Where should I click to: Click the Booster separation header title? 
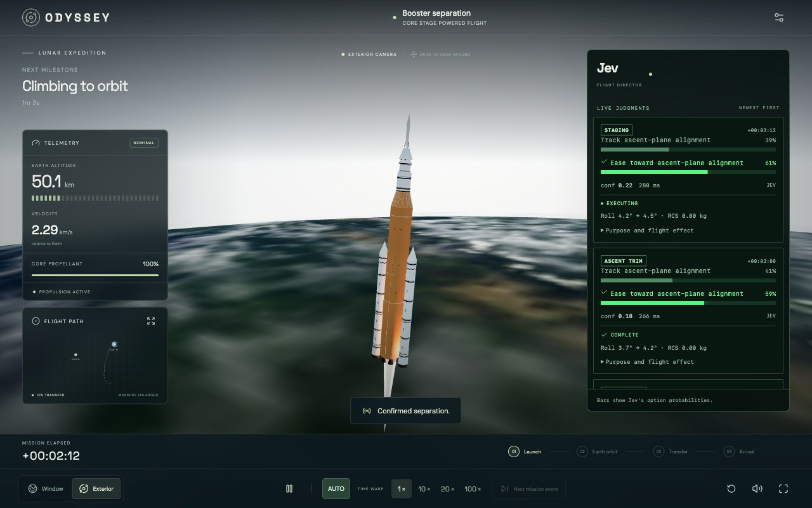coord(436,13)
